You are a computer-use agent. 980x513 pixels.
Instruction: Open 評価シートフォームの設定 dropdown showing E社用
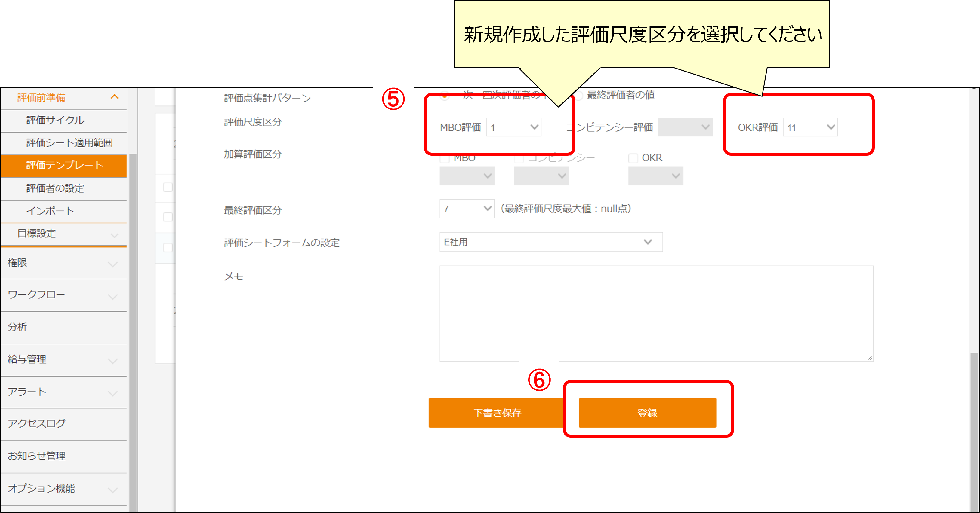point(551,242)
